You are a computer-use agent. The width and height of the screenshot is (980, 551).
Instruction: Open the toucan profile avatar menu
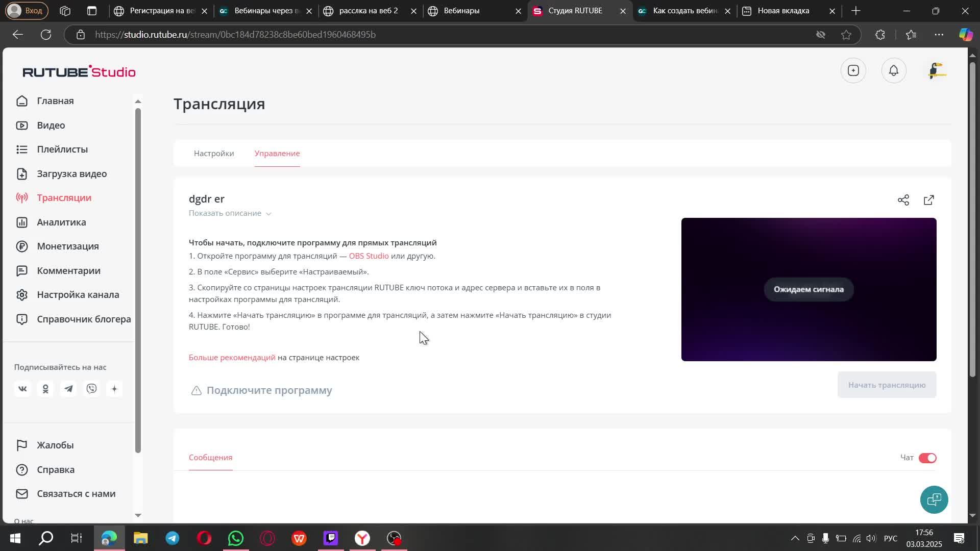tap(937, 71)
